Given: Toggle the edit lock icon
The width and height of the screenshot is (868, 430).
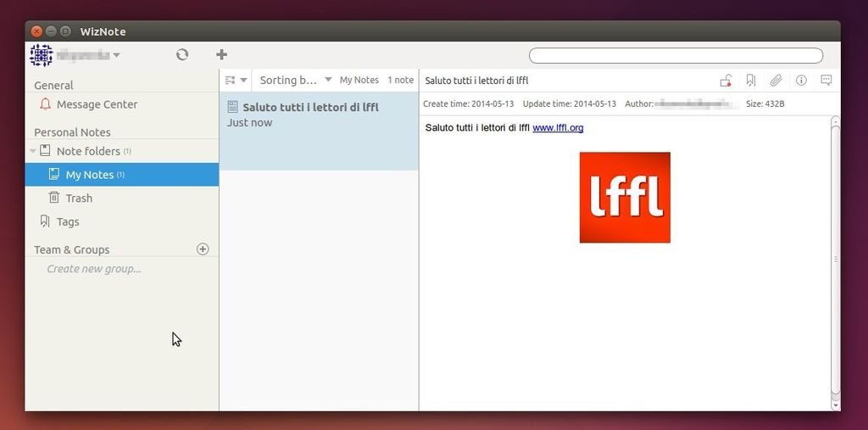Looking at the screenshot, I should point(726,81).
